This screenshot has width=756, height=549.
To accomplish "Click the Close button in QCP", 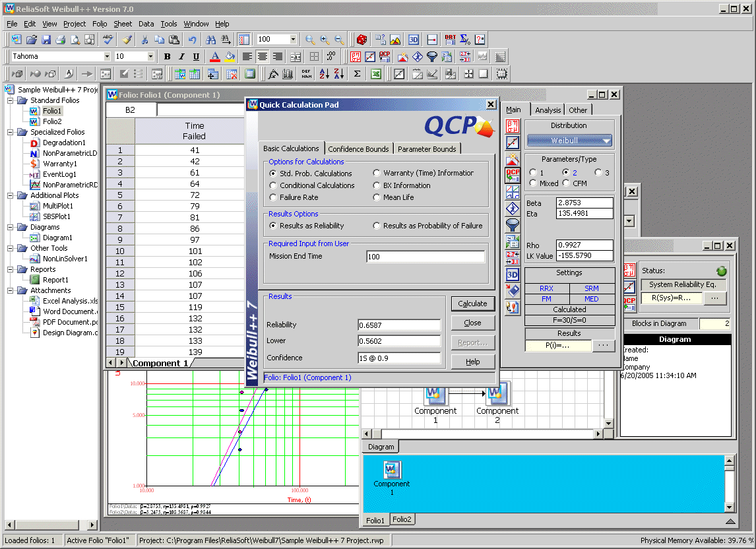I will (472, 323).
